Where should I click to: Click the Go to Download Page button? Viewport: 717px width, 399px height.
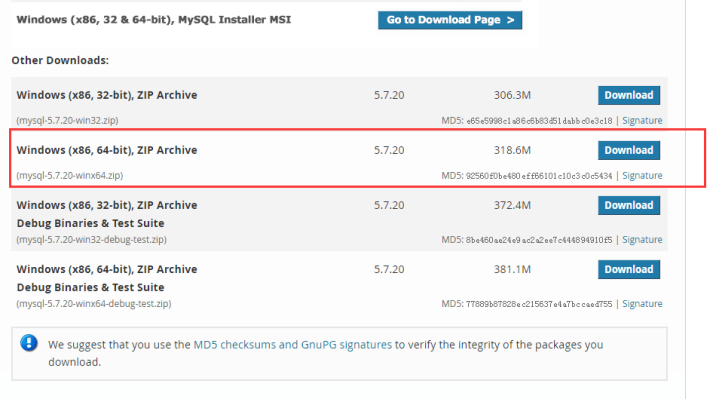[x=449, y=20]
